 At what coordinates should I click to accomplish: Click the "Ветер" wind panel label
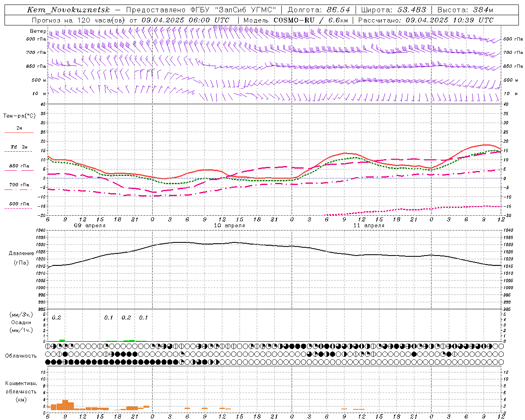pos(38,31)
